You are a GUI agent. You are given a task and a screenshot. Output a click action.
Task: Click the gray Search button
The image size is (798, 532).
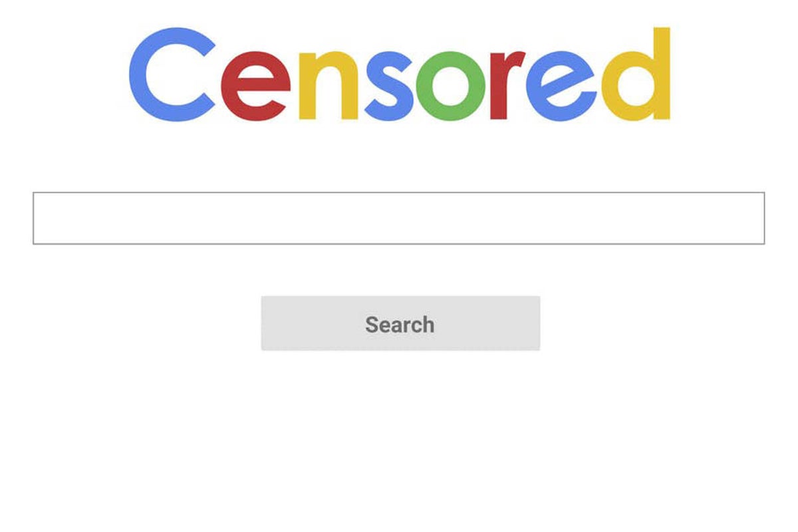[x=400, y=323]
